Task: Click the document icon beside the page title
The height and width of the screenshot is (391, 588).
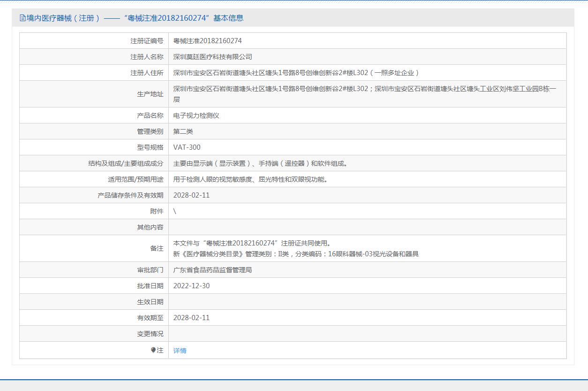Action: tap(23, 18)
